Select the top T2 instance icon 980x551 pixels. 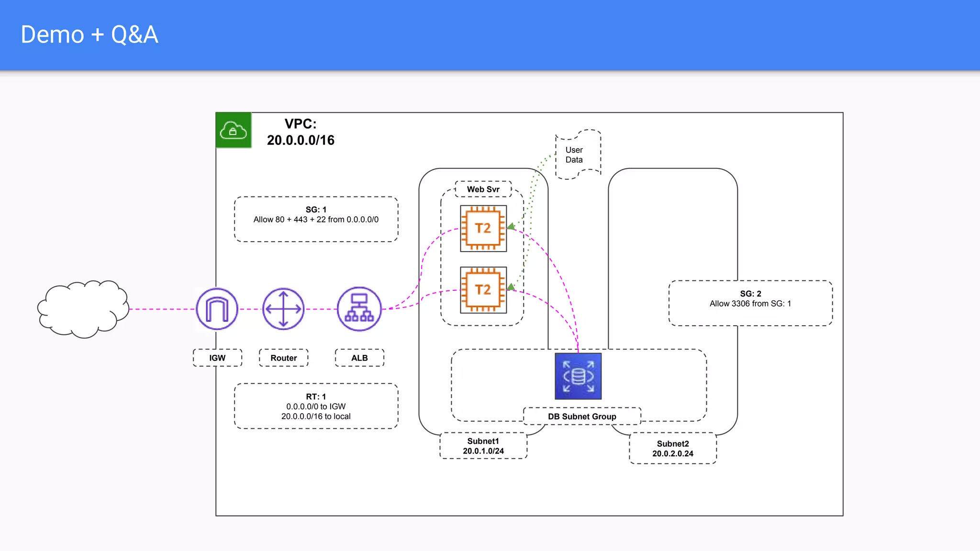[x=483, y=229]
